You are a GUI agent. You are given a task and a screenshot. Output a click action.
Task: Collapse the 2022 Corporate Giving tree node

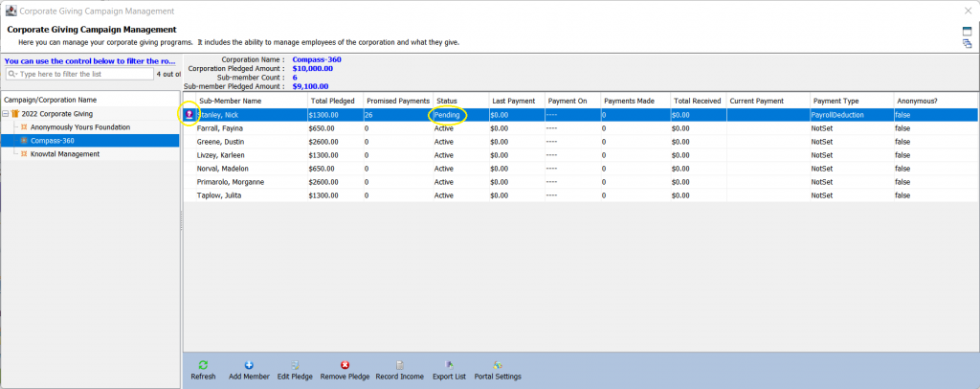click(x=6, y=114)
